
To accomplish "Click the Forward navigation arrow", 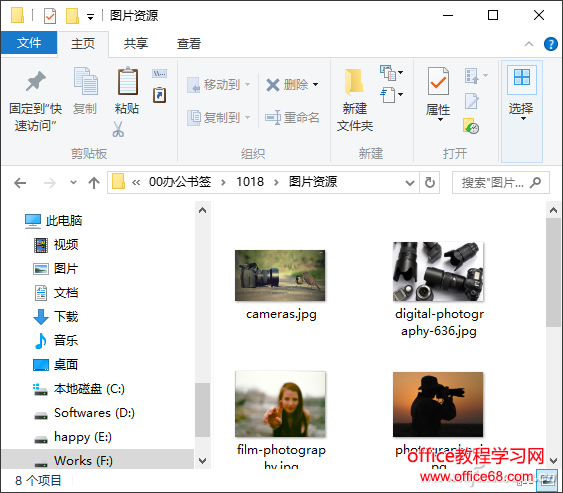I will pyautogui.click(x=50, y=183).
